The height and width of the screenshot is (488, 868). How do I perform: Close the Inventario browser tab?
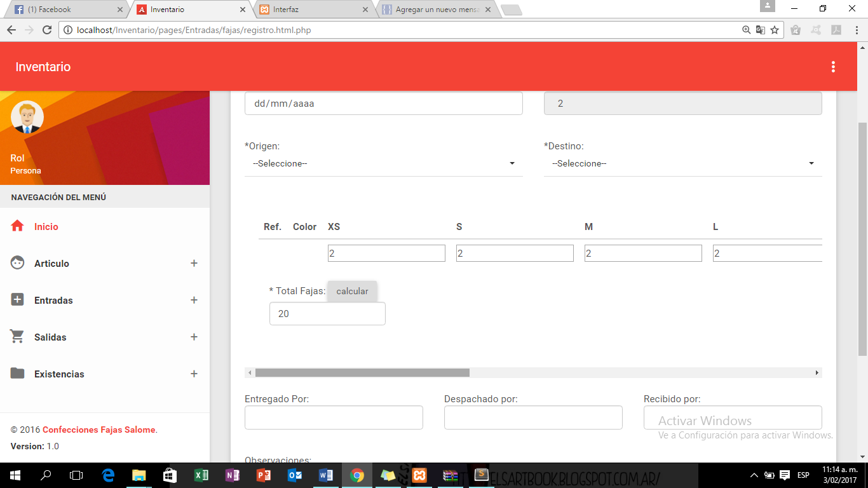(x=242, y=10)
